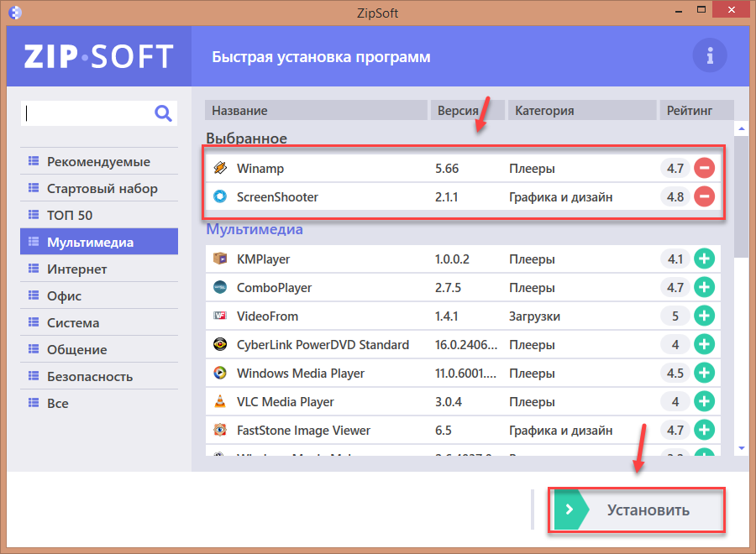Image resolution: width=756 pixels, height=554 pixels.
Task: Click the FastStone Image Viewer icon
Action: click(x=220, y=431)
